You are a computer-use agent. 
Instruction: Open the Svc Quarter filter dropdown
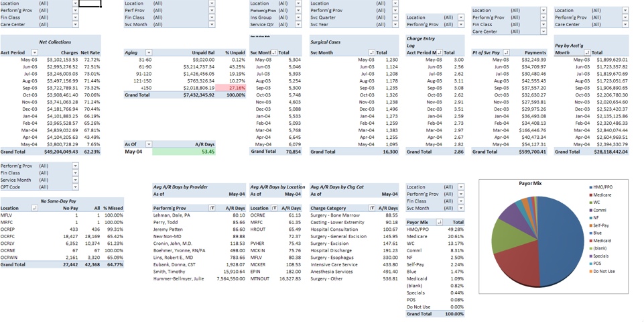[x=395, y=17]
